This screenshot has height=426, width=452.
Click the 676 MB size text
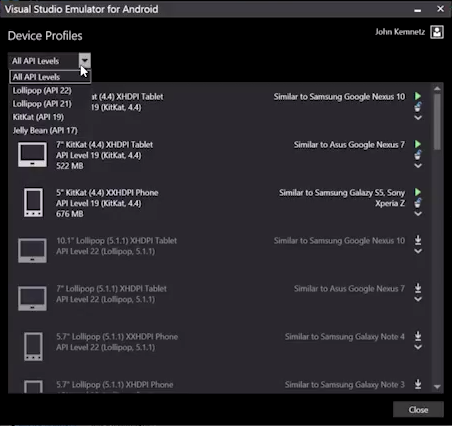pyautogui.click(x=70, y=214)
